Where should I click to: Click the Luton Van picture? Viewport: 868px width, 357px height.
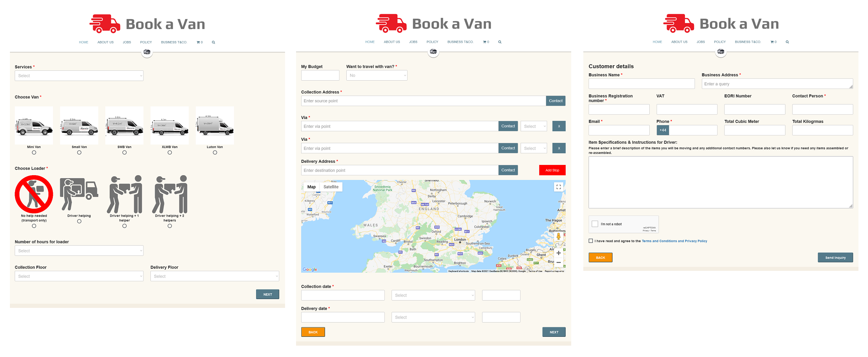(x=215, y=126)
